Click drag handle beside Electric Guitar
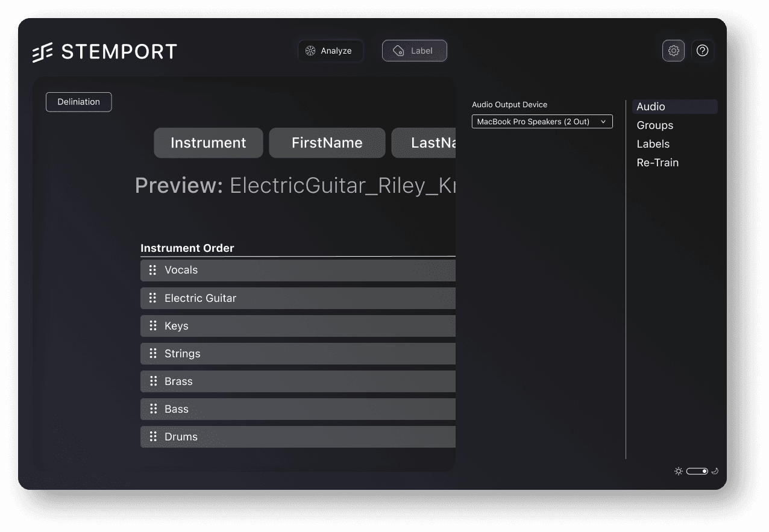This screenshot has width=769, height=532. [152, 298]
